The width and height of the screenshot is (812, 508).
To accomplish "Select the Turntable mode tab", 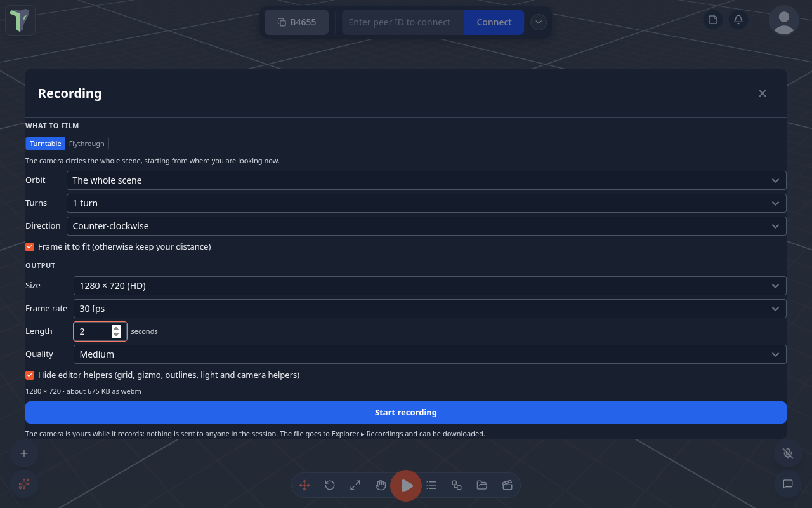I will point(46,144).
